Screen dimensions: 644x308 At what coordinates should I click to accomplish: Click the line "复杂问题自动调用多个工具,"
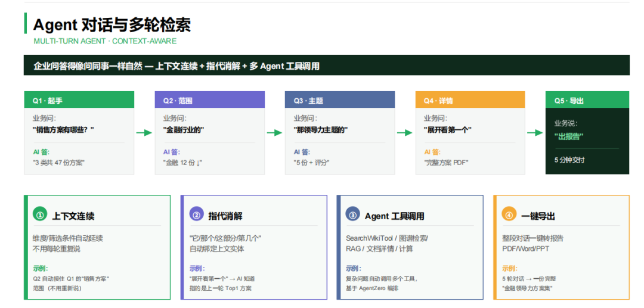pos(382,279)
